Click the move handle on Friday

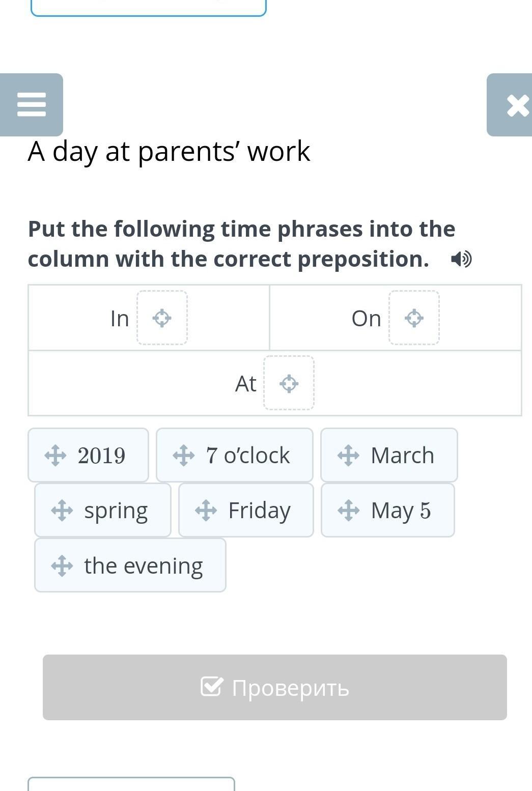pyautogui.click(x=206, y=510)
